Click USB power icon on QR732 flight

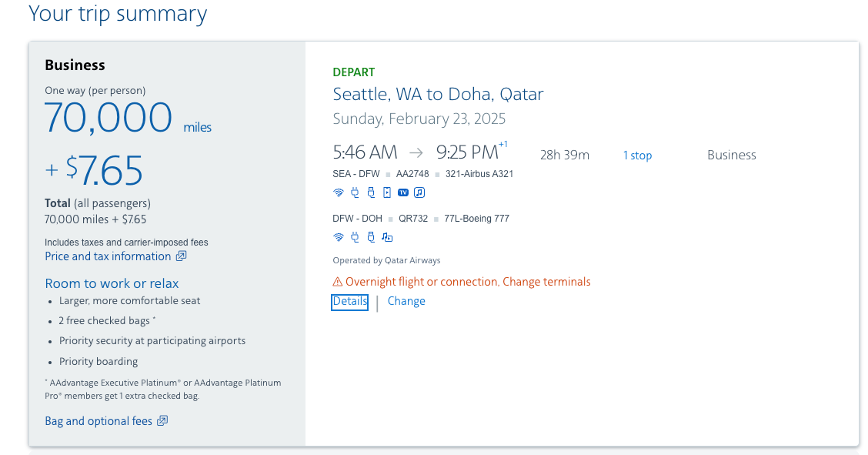371,237
